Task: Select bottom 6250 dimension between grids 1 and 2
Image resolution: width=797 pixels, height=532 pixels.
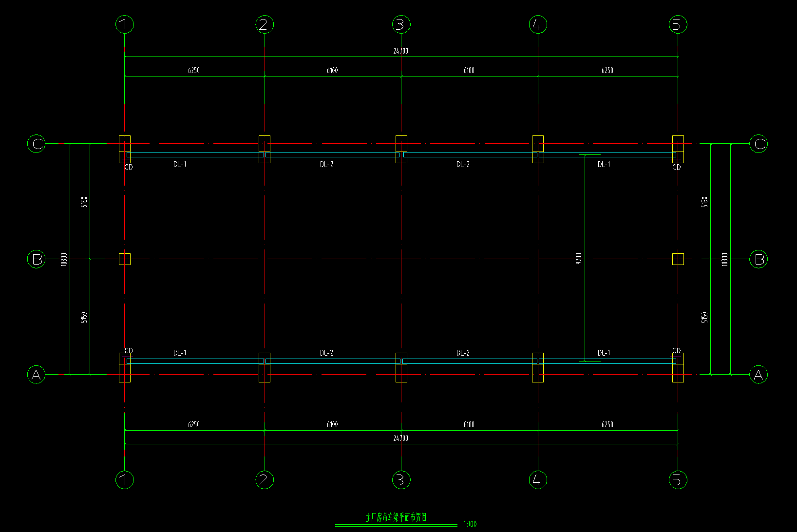Action: pyautogui.click(x=194, y=425)
